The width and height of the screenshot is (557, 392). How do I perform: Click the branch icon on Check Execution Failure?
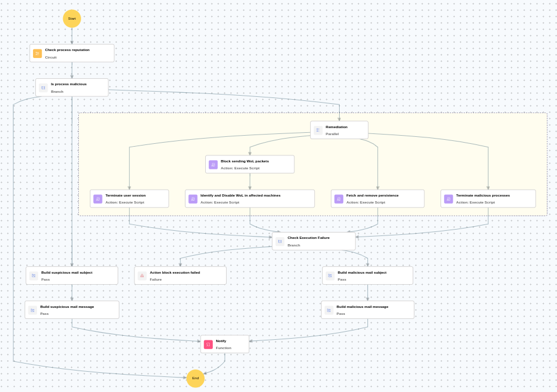280,242
